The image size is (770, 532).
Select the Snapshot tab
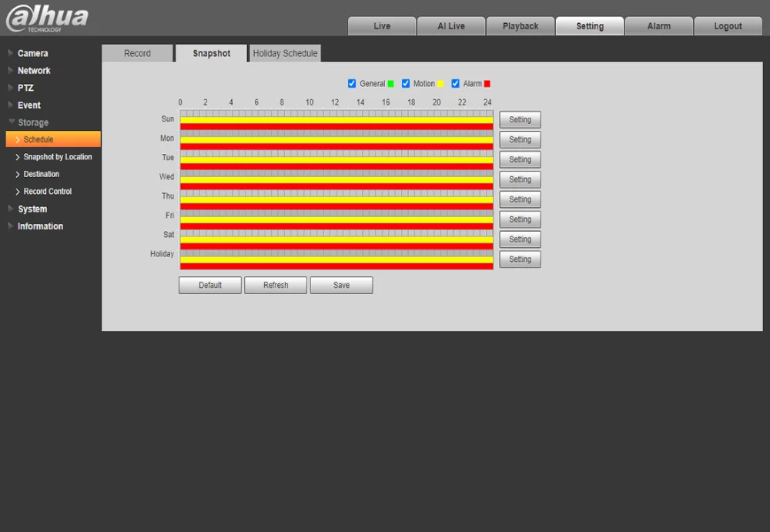211,53
